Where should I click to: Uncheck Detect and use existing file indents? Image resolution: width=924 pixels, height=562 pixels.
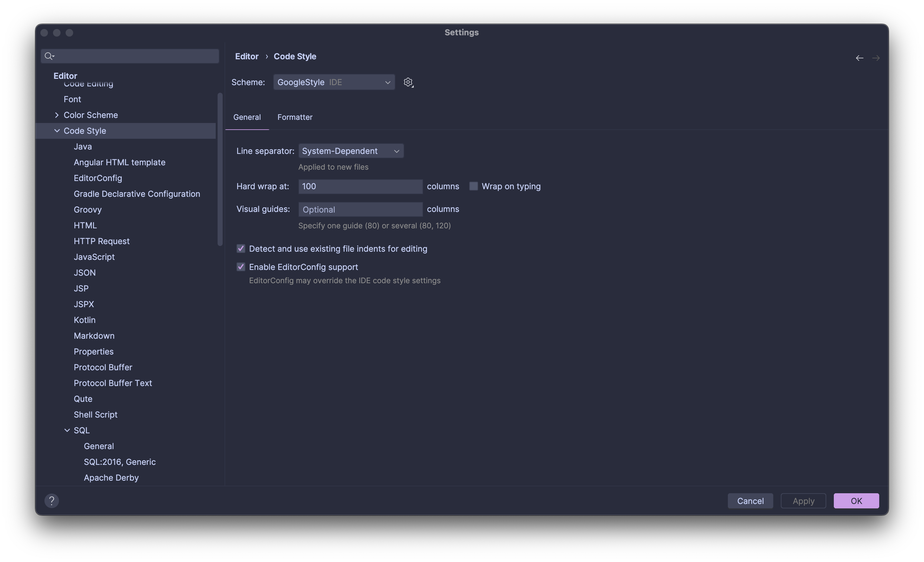(x=241, y=248)
